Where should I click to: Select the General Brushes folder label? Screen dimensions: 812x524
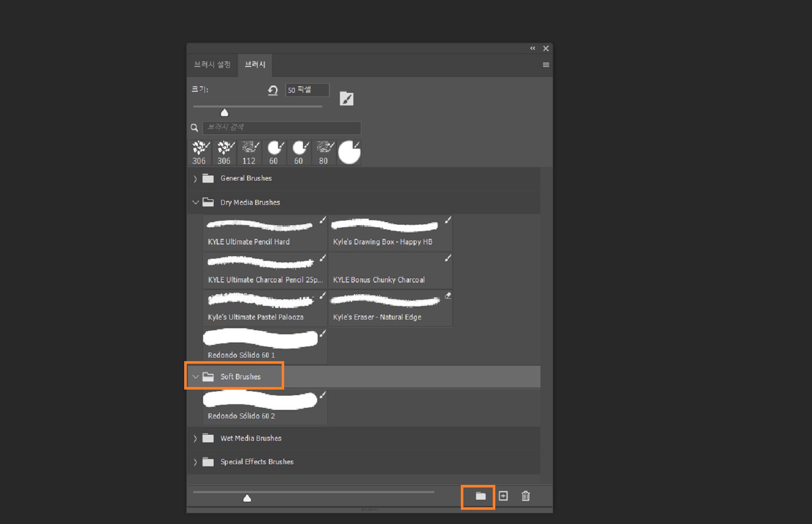(x=246, y=178)
